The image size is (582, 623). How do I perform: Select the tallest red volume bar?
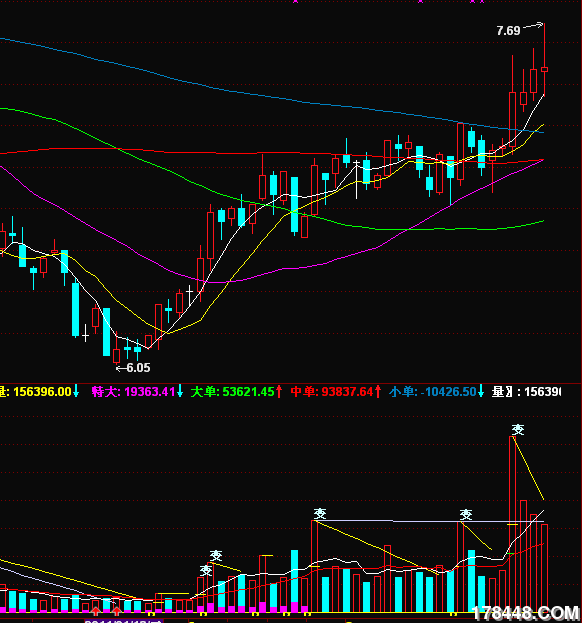click(512, 524)
